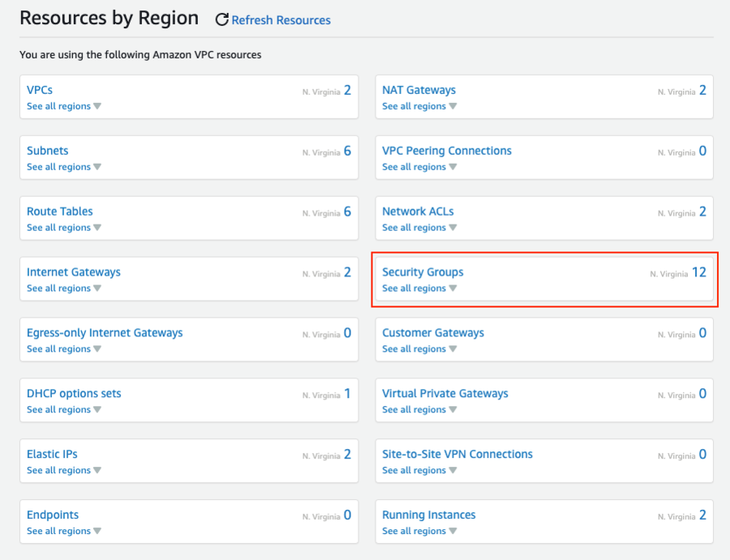Click the Route Tables count 6
730x560 pixels.
(x=347, y=212)
